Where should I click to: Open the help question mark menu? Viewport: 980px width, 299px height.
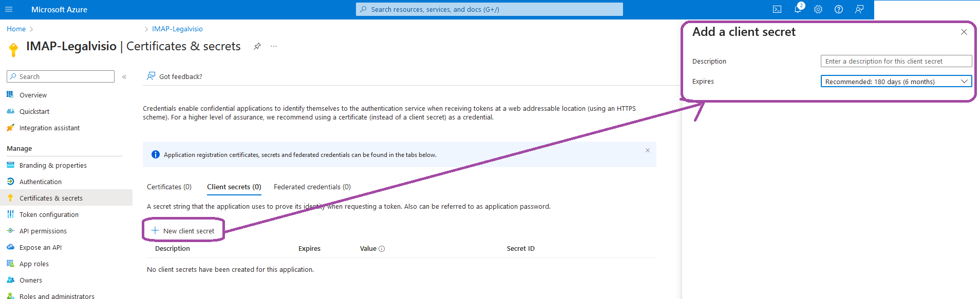[839, 9]
